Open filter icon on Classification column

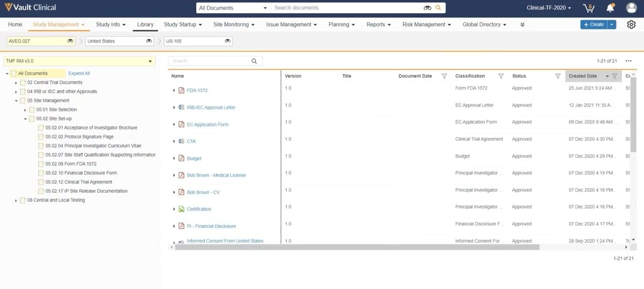point(501,76)
